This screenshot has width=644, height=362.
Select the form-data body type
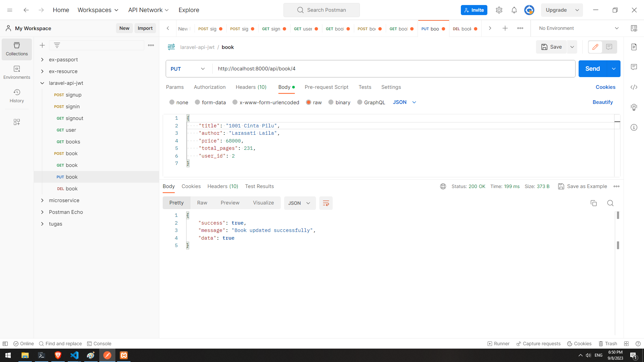[198, 102]
